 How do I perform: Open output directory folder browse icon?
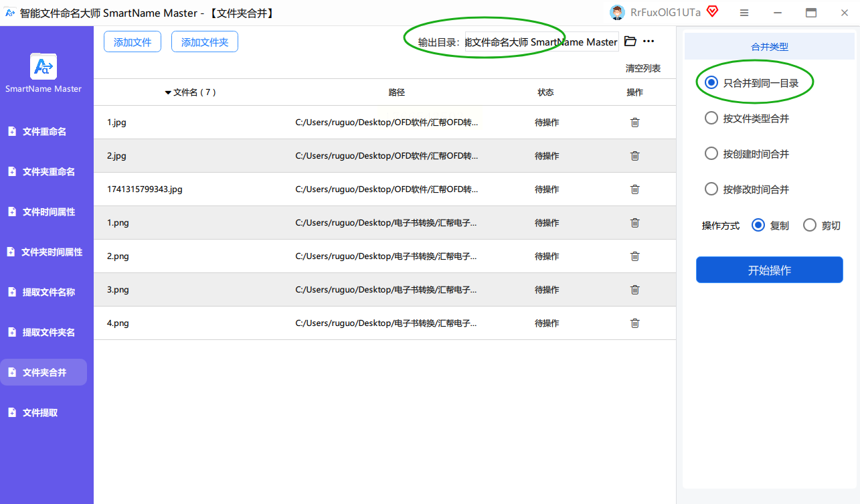click(630, 41)
